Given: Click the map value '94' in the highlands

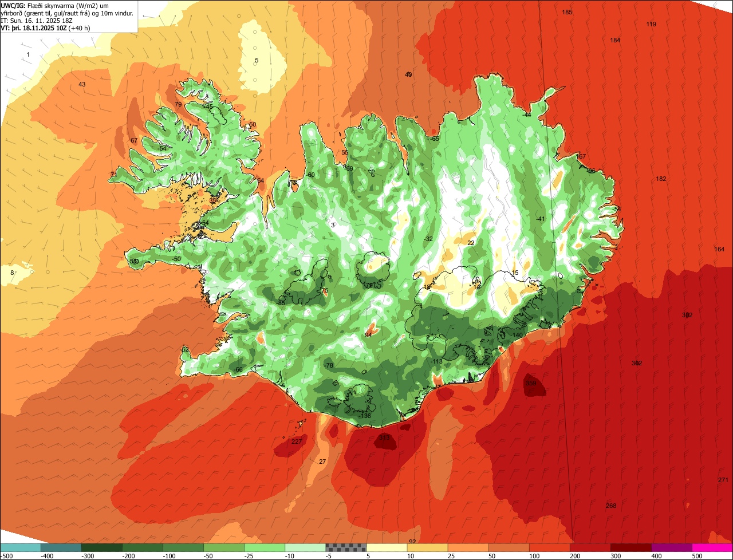Looking at the screenshot, I should pyautogui.click(x=368, y=334).
